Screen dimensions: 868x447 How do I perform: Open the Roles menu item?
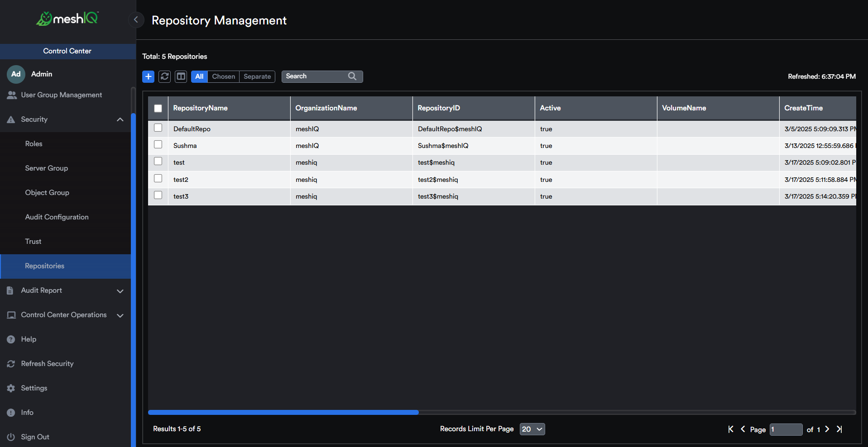65,144
